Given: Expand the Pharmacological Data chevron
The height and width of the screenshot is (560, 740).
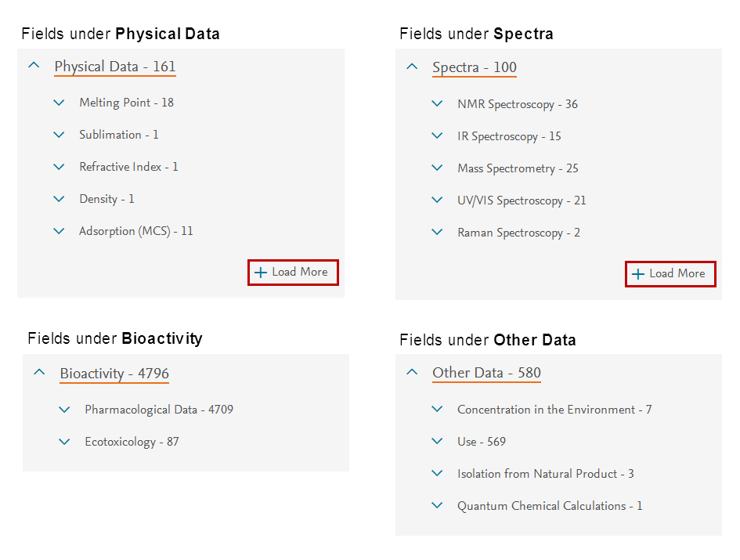Looking at the screenshot, I should (x=64, y=409).
